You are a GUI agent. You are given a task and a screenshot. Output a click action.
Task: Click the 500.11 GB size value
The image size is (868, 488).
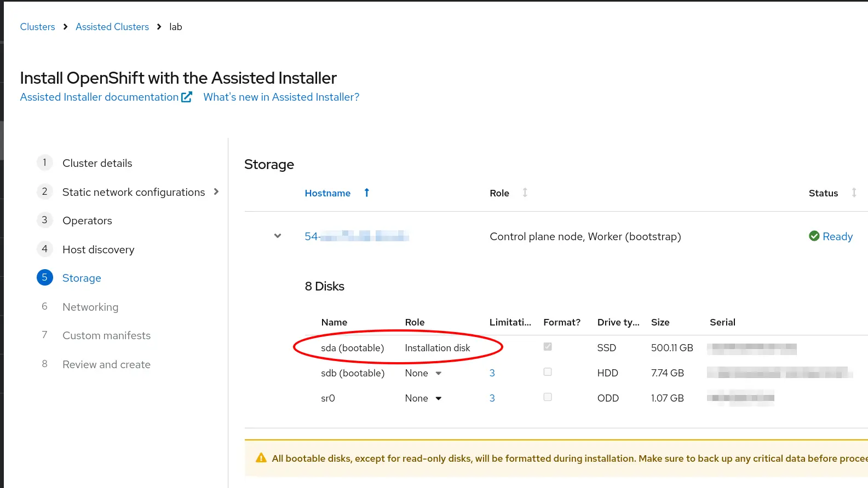coord(672,348)
